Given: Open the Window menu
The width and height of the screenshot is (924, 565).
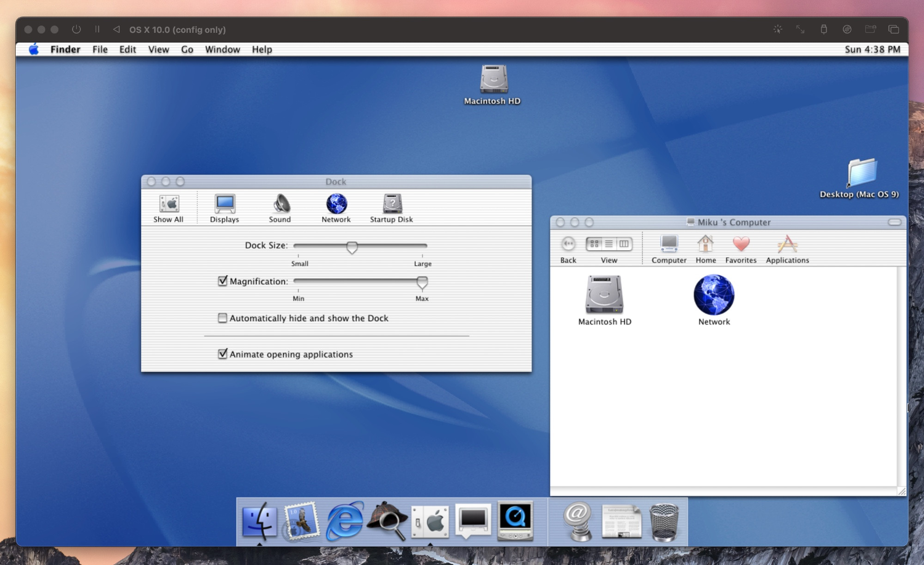Looking at the screenshot, I should (223, 49).
